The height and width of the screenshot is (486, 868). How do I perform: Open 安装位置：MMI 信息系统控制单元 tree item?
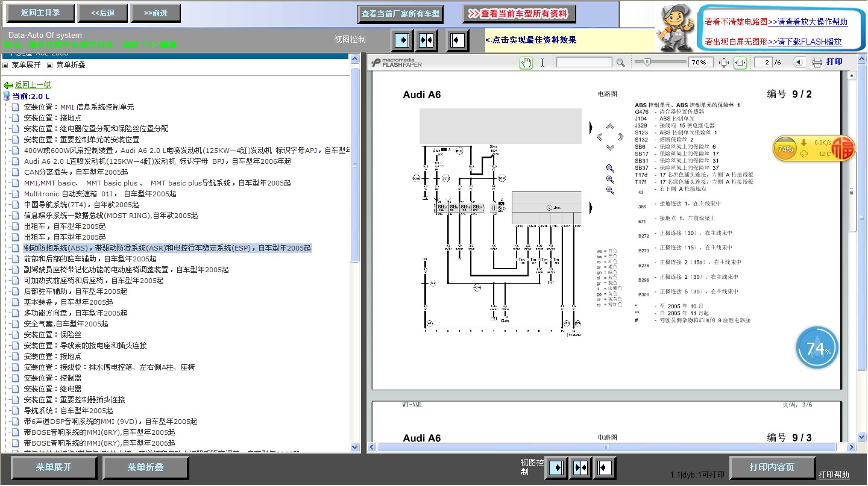point(79,107)
